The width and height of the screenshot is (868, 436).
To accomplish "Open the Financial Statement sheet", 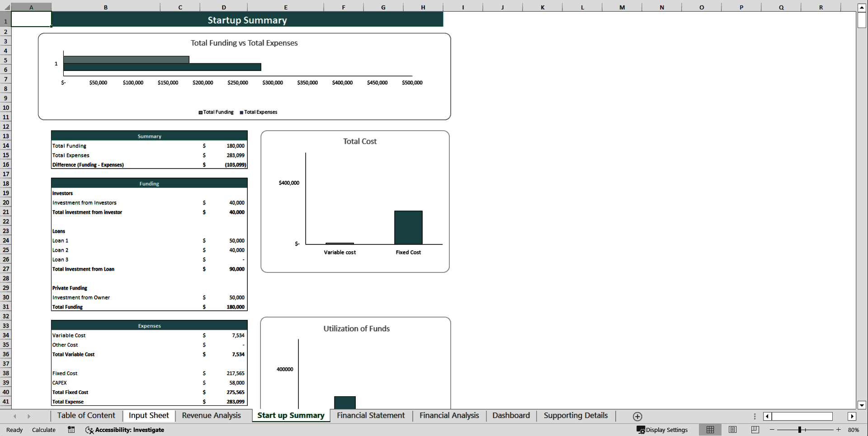I will pyautogui.click(x=371, y=415).
